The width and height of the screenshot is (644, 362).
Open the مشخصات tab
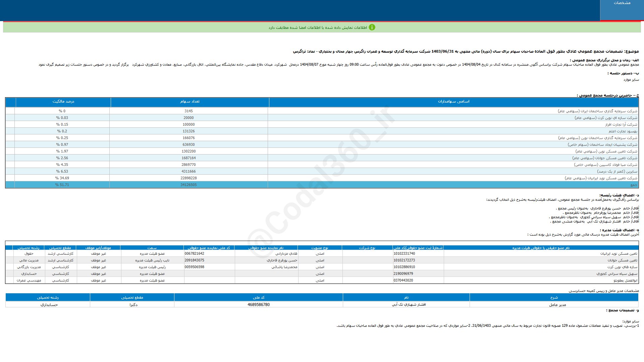(x=622, y=3)
